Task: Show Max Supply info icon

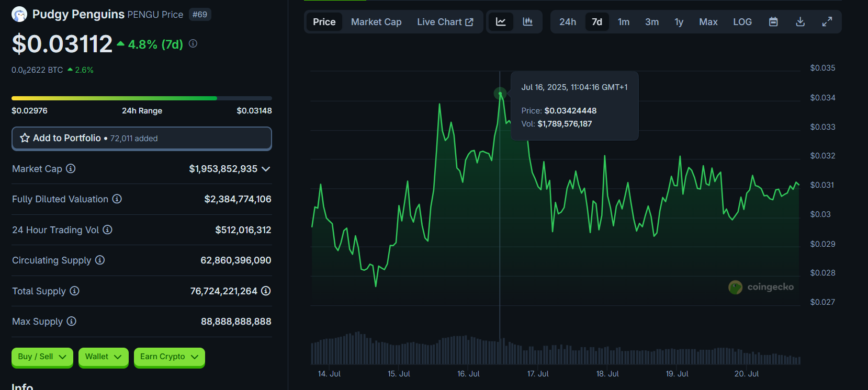Action: [x=72, y=321]
